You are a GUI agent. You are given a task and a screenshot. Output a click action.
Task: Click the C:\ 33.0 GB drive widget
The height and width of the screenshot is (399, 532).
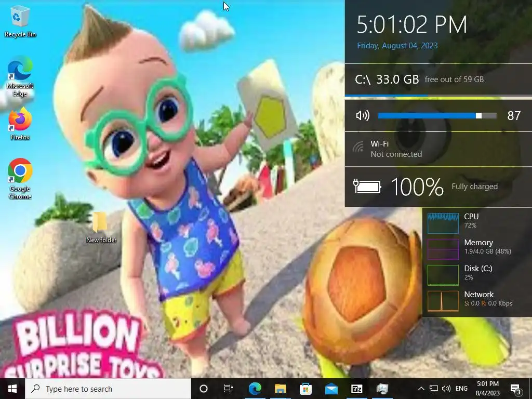(x=438, y=79)
